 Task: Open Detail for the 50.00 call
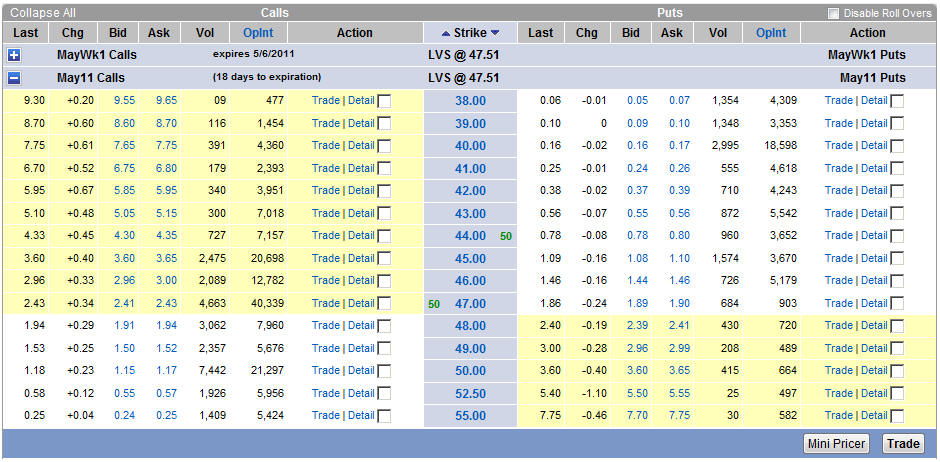point(361,370)
